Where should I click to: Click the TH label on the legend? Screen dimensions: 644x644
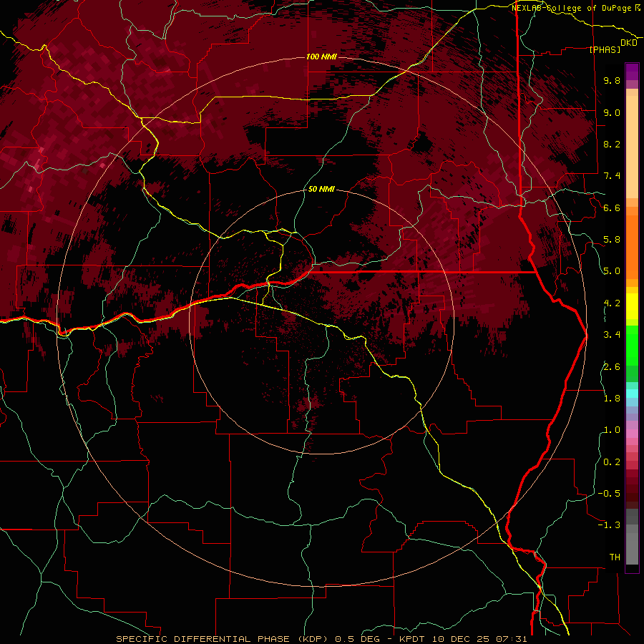coord(615,557)
